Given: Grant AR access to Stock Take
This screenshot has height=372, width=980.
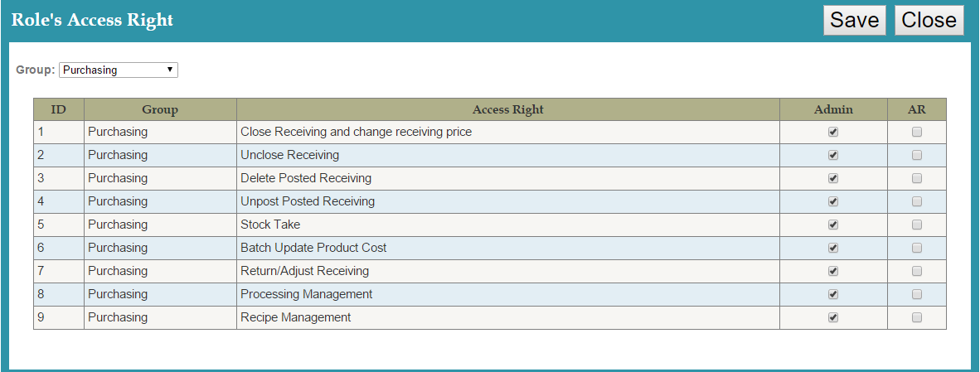Looking at the screenshot, I should [x=916, y=225].
